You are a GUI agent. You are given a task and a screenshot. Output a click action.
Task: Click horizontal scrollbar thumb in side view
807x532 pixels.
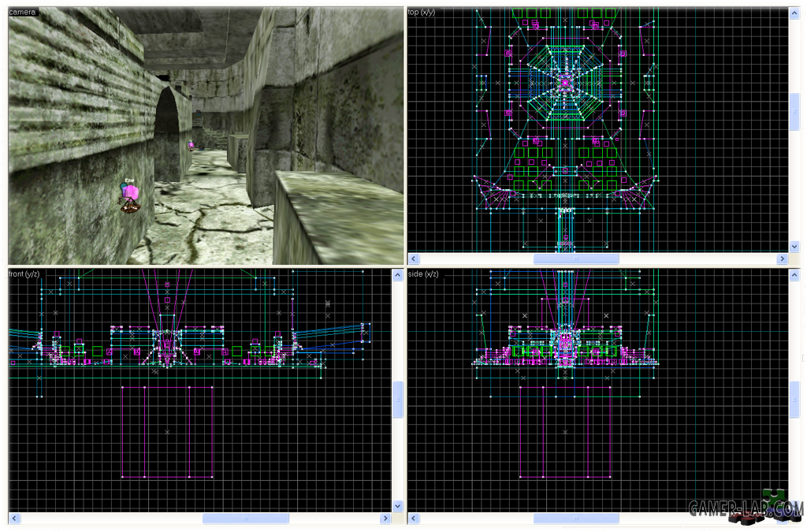[576, 518]
